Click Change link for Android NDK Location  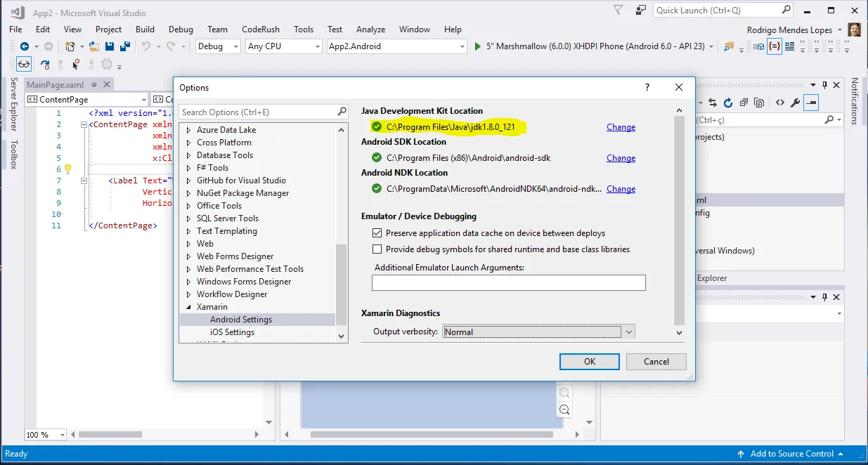tap(621, 189)
